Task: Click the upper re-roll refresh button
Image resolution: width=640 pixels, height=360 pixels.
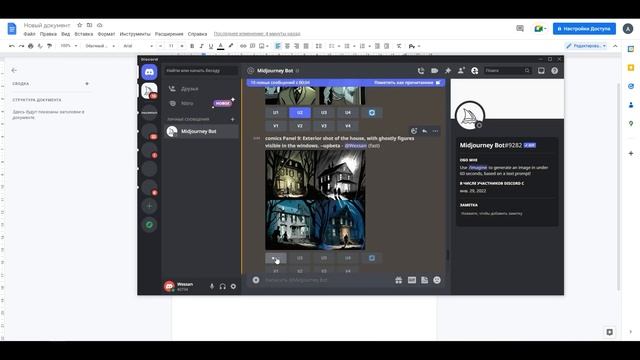Action: [372, 113]
